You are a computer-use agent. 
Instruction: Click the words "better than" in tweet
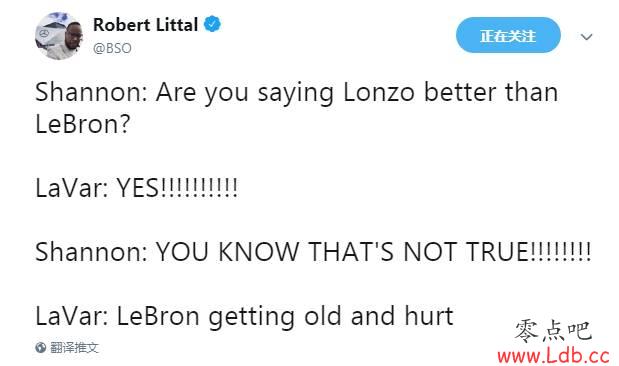pos(491,93)
